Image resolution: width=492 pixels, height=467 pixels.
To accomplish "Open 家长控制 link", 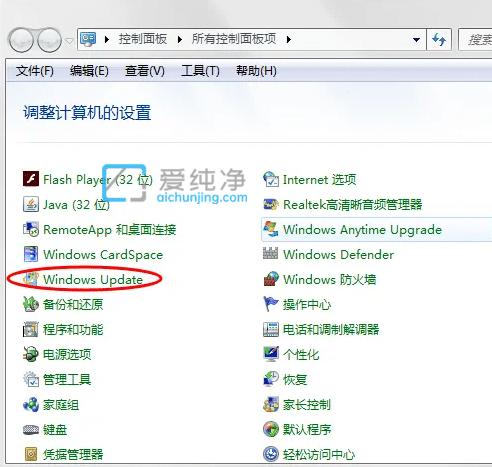I will (307, 405).
